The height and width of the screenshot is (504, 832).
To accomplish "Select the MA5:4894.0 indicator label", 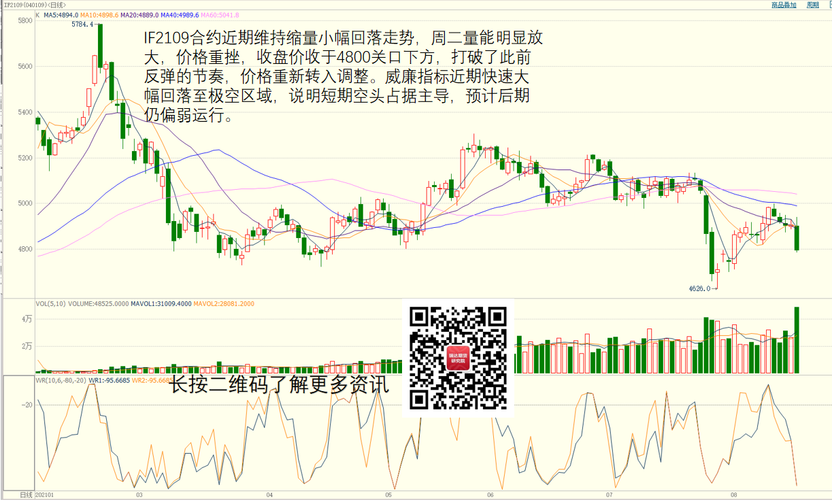I will pos(61,14).
